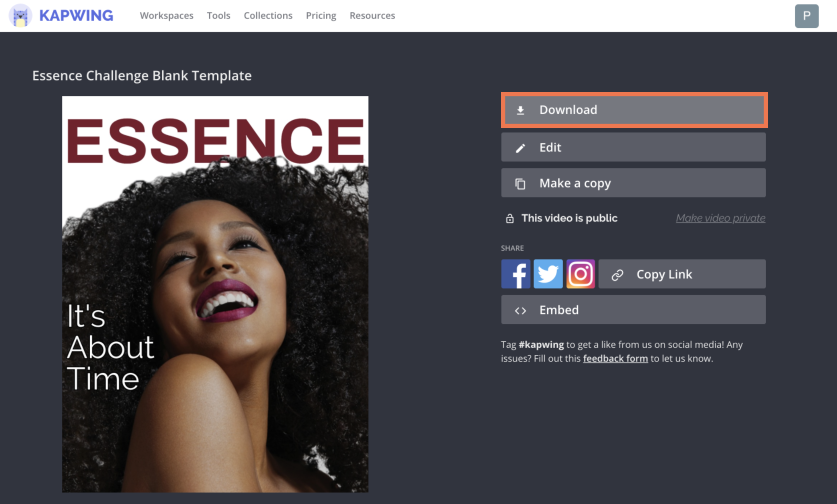Image resolution: width=837 pixels, height=504 pixels.
Task: Click Make a copy
Action: 633,182
